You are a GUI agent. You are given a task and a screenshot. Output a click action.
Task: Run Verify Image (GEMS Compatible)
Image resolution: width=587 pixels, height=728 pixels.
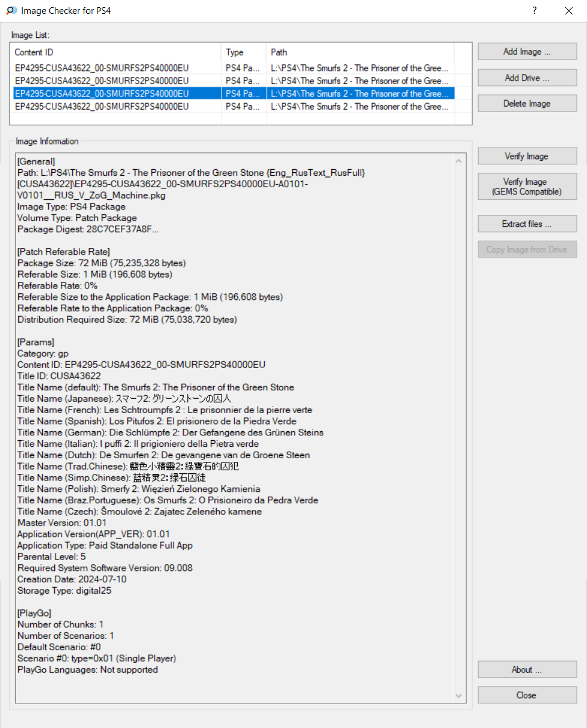[527, 187]
